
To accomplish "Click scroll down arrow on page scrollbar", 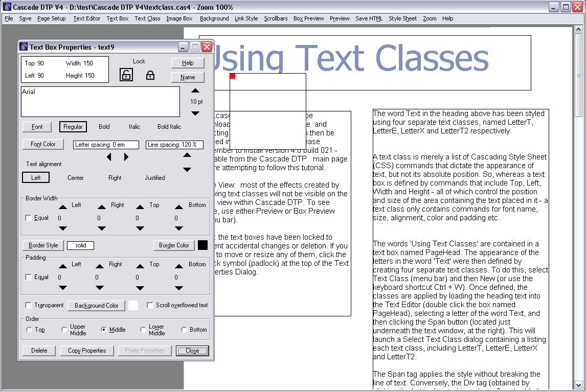I will 578,384.
